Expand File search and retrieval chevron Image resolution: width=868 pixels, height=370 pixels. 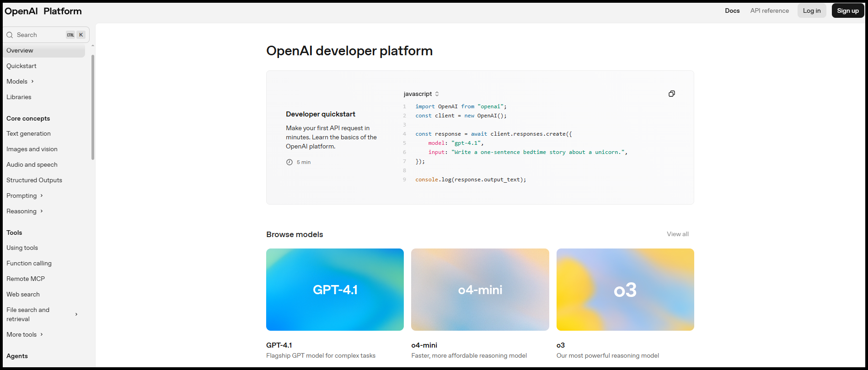pyautogui.click(x=76, y=314)
